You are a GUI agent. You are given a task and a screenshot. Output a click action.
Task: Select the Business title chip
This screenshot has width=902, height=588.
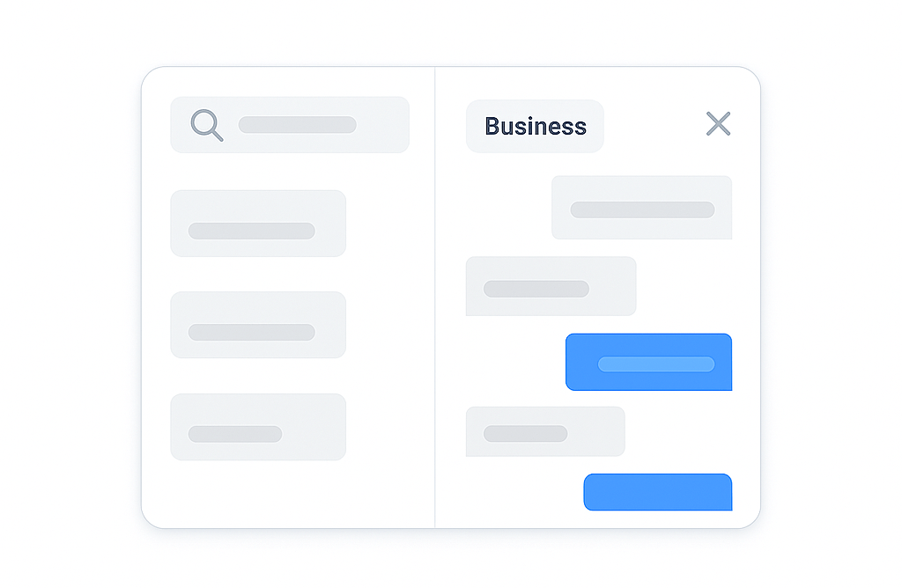point(535,126)
